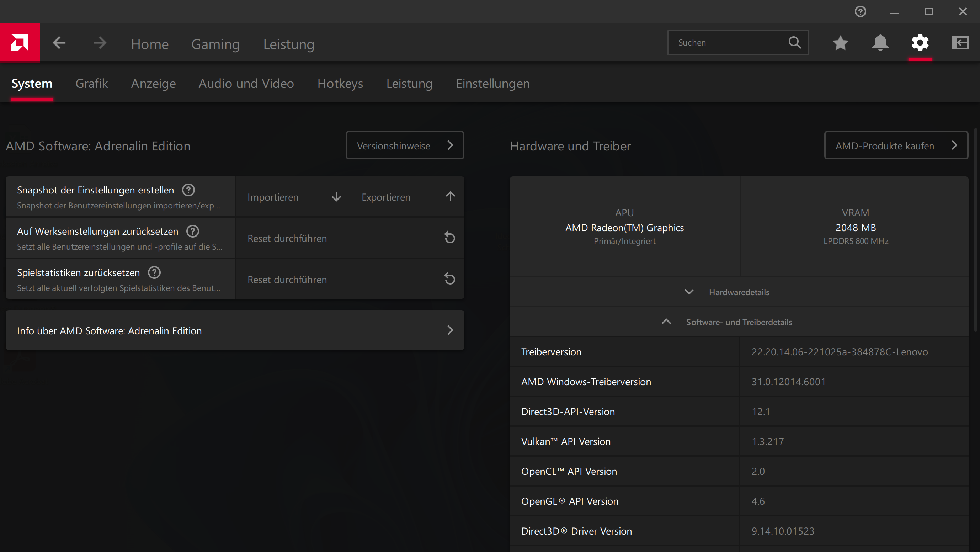
Task: Click AMD-Produkte kaufen button
Action: click(x=896, y=145)
